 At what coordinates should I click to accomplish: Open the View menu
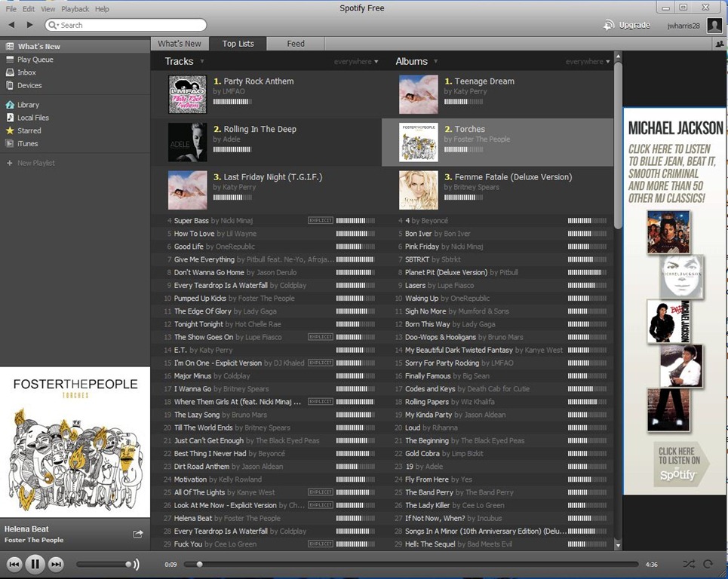point(48,9)
